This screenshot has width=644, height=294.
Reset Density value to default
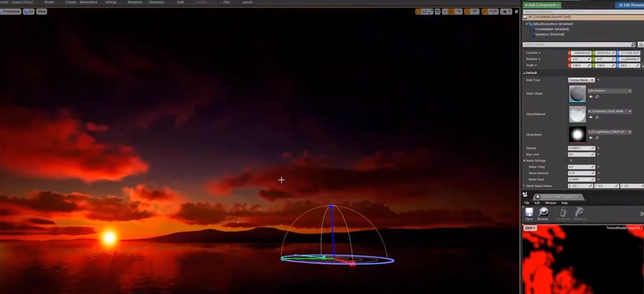(598, 148)
